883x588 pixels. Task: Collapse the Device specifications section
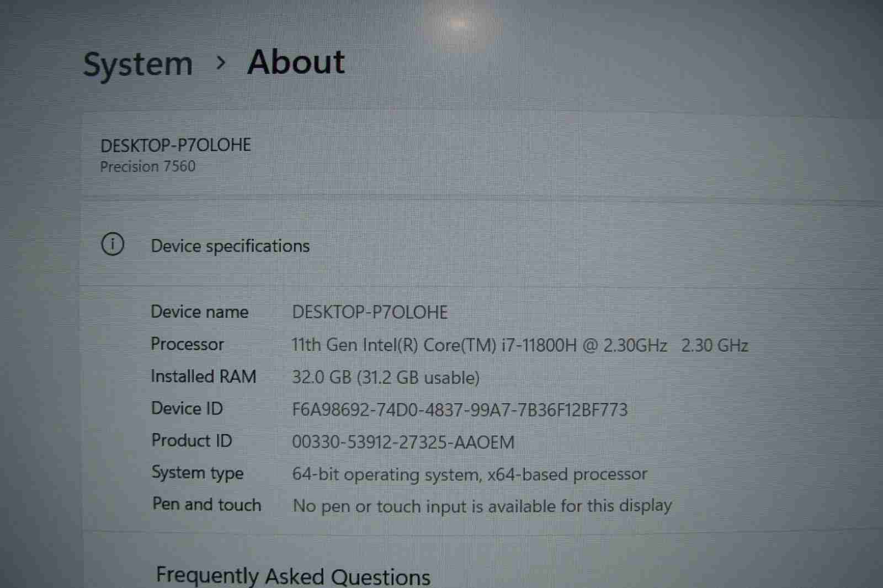click(230, 246)
